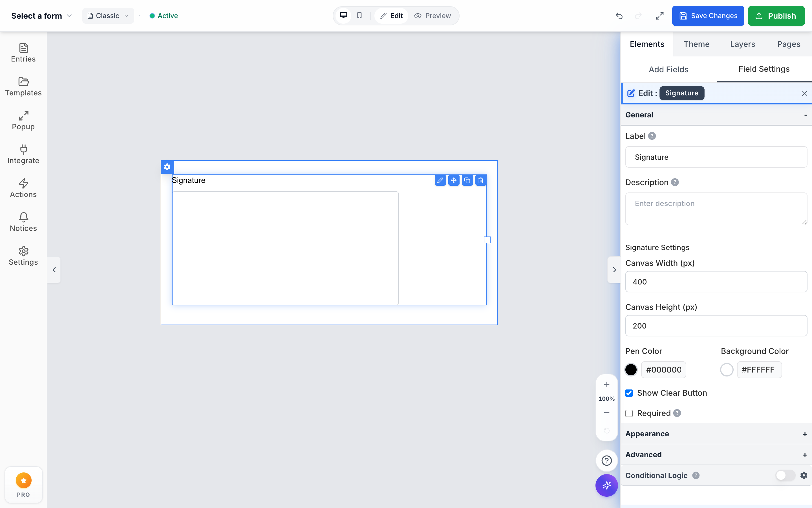Open the Add Fields tab
This screenshot has width=812, height=508.
pyautogui.click(x=668, y=69)
